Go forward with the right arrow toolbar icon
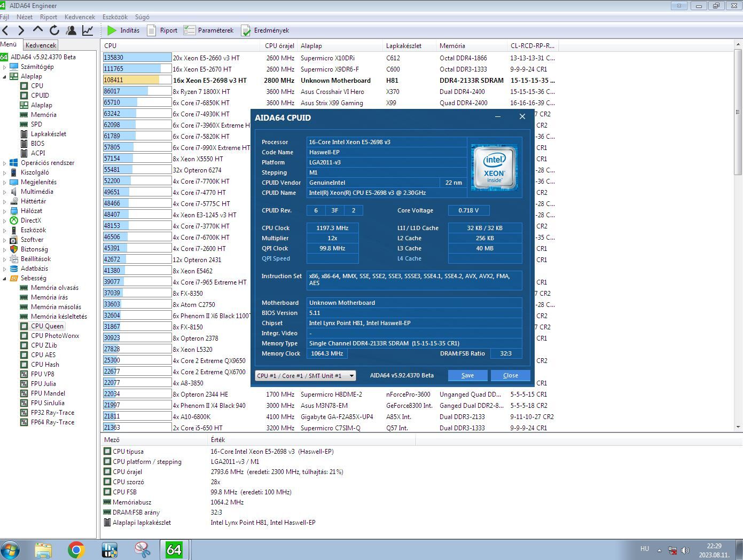The image size is (743, 560). [x=21, y=30]
